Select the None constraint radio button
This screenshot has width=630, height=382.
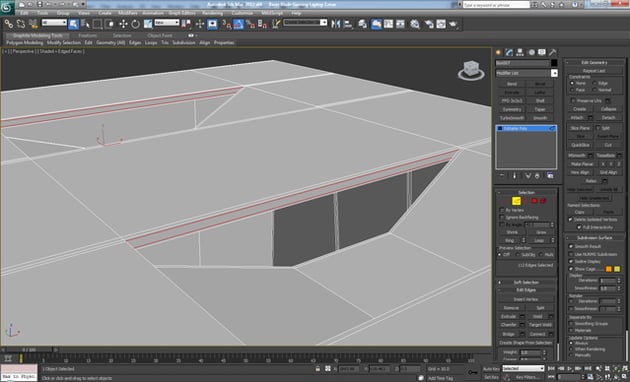point(572,83)
